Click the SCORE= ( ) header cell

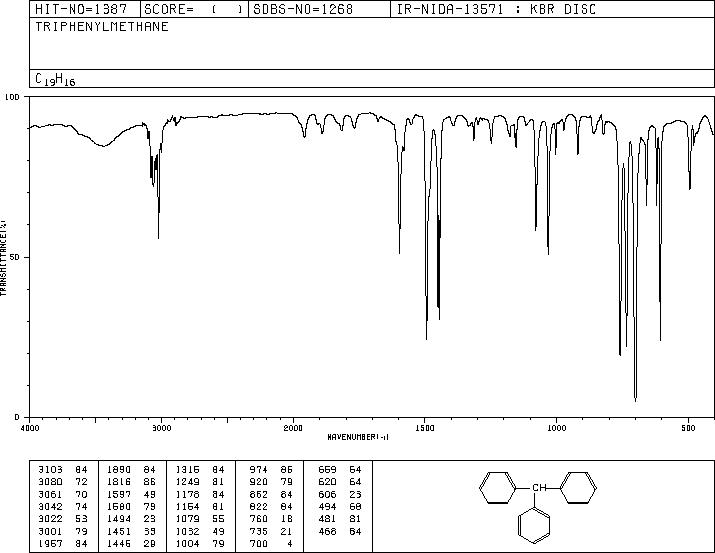[194, 9]
